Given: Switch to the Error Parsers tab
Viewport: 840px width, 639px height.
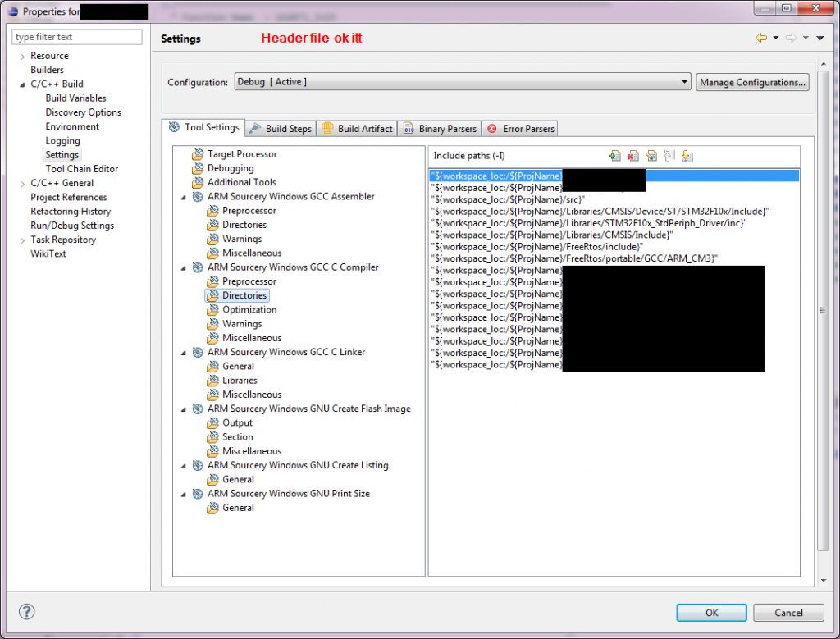Looking at the screenshot, I should tap(520, 129).
